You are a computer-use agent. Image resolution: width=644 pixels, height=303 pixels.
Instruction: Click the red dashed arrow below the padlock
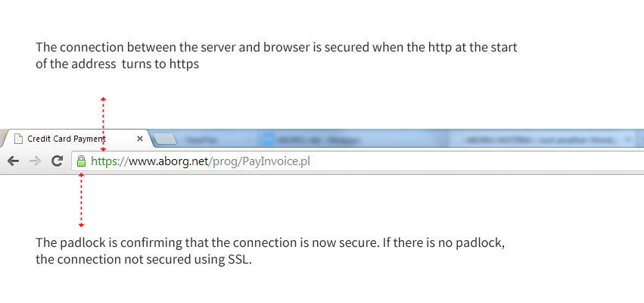click(81, 201)
